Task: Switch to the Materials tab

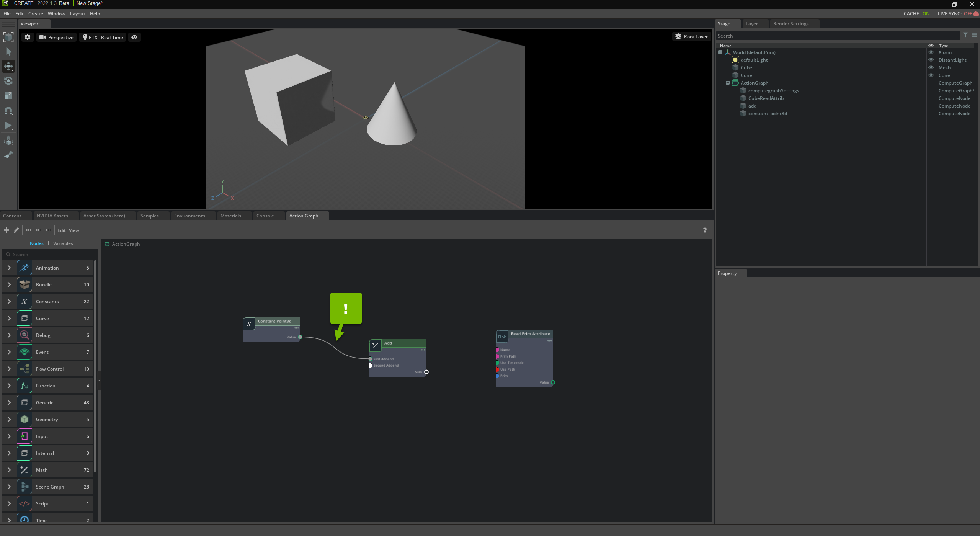Action: click(x=230, y=216)
